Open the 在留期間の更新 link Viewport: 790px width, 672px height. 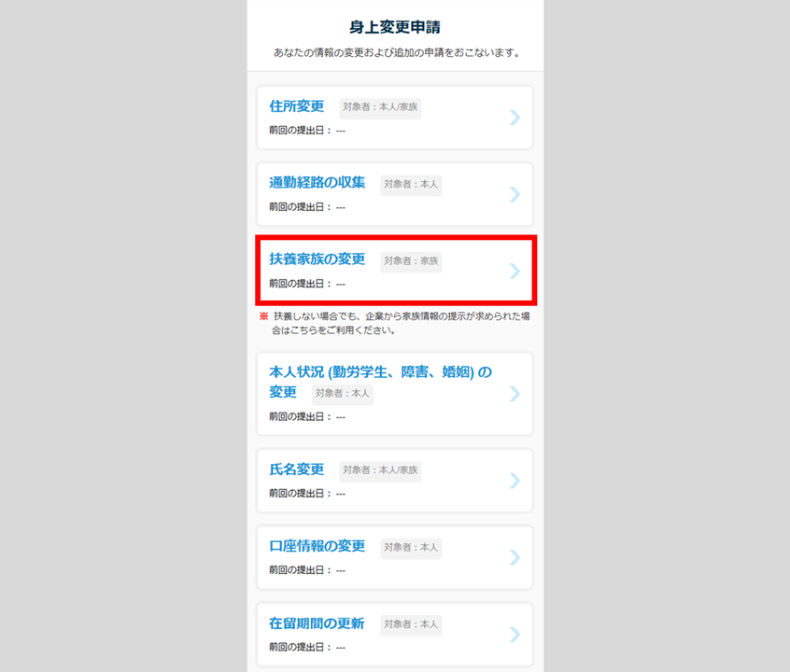317,623
